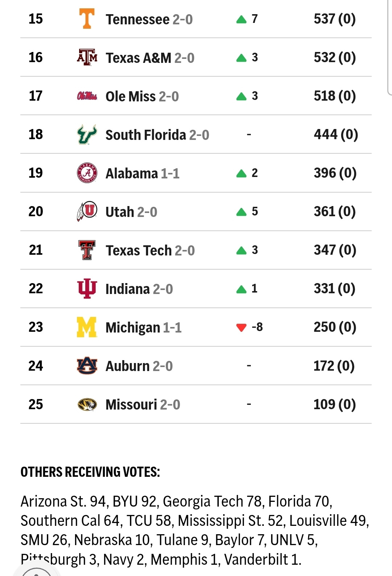Click the Texas A&M logo
This screenshot has width=392, height=576.
coord(87,57)
